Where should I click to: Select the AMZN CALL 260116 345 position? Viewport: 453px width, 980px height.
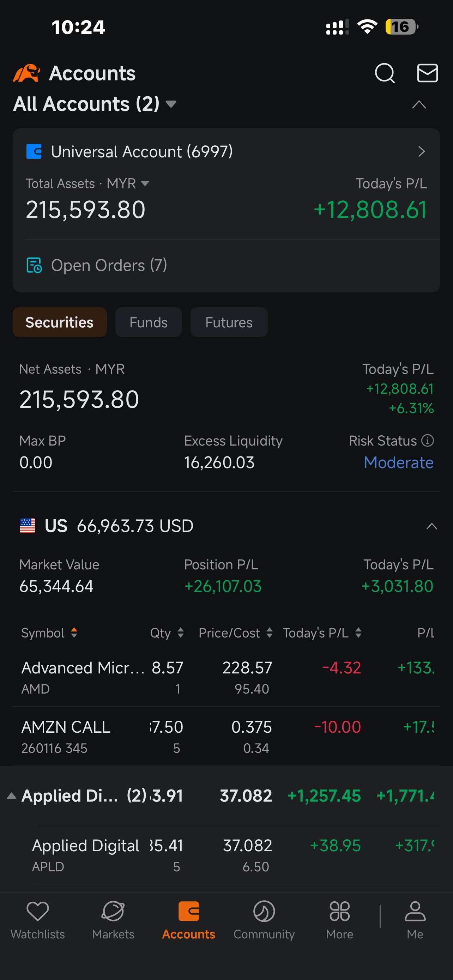226,736
